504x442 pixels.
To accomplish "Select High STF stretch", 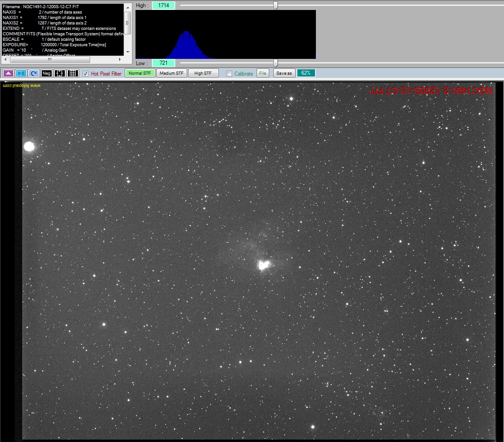I will click(x=203, y=73).
